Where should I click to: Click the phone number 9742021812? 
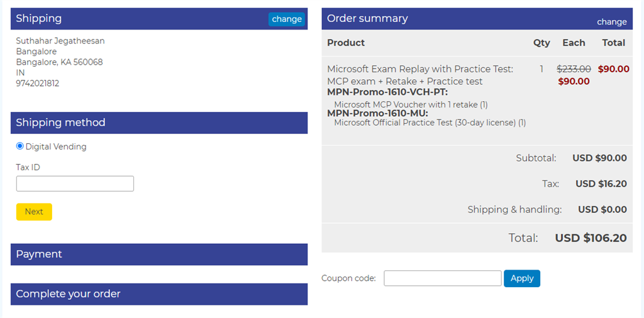tap(38, 83)
